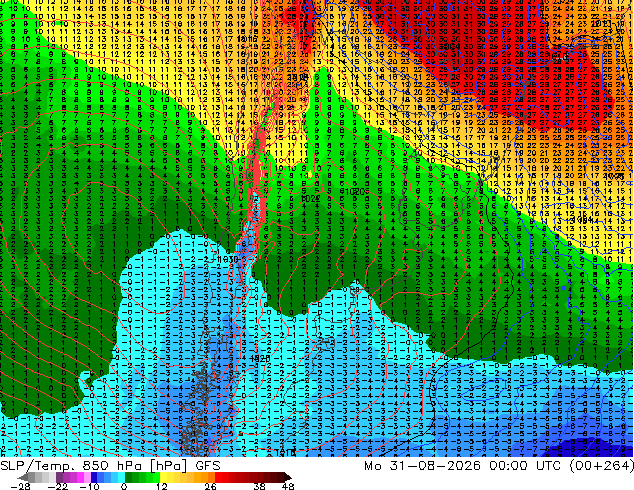634x490 pixels.
Task: Click the '1030' isobar label
Action: pyautogui.click(x=228, y=260)
